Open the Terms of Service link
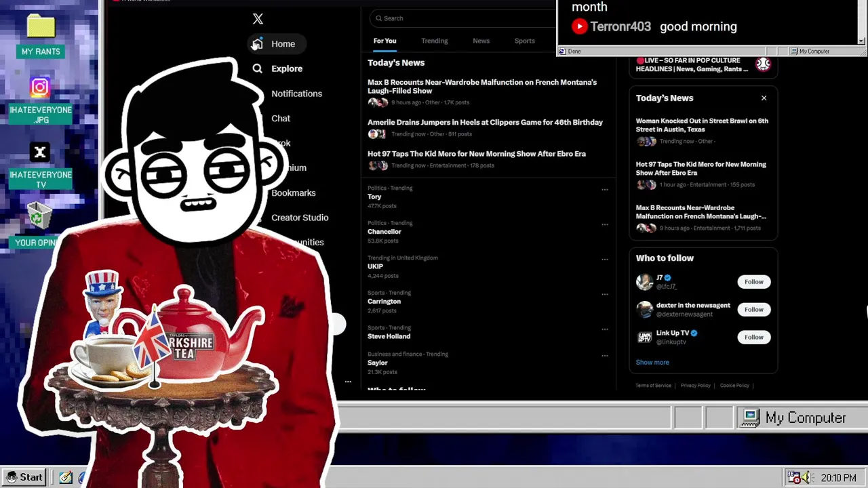Screen dimensions: 868x488 (x=653, y=386)
